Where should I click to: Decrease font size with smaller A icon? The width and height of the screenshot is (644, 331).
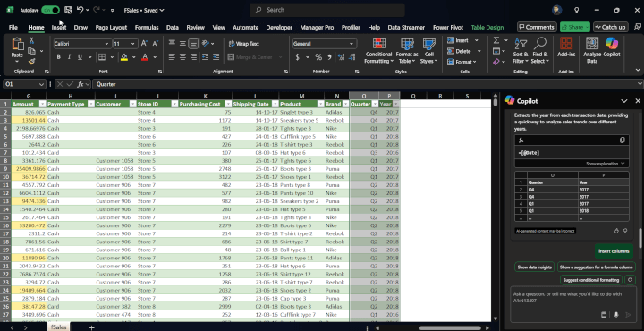point(156,43)
